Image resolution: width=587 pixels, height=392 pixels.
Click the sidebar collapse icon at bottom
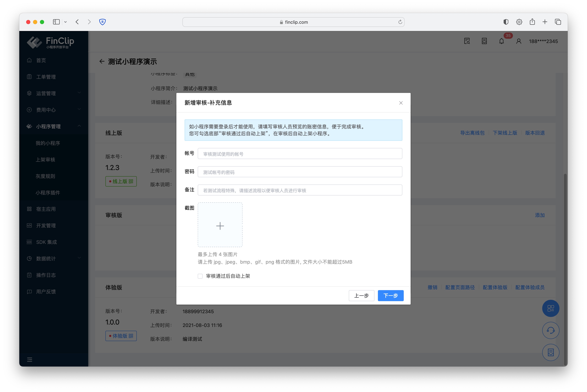pos(29,359)
